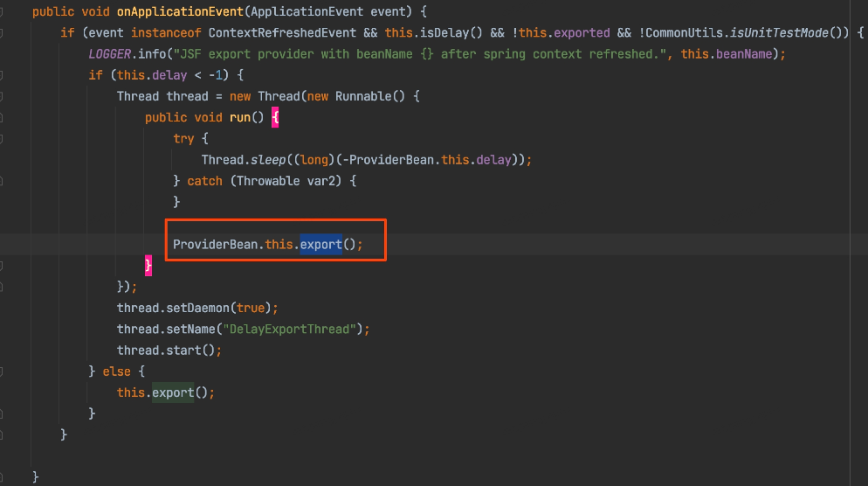Click the try keyword
868x486 pixels.
pyautogui.click(x=183, y=138)
